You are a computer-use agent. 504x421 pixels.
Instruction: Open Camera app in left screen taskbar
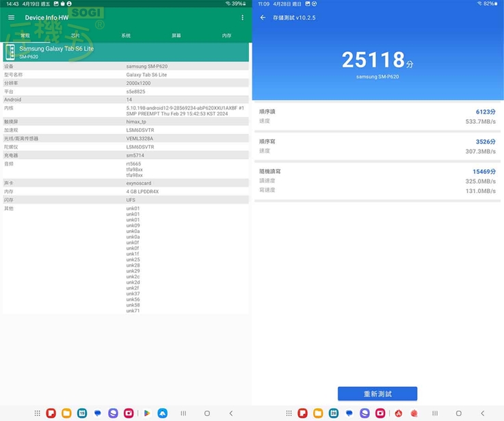129,413
